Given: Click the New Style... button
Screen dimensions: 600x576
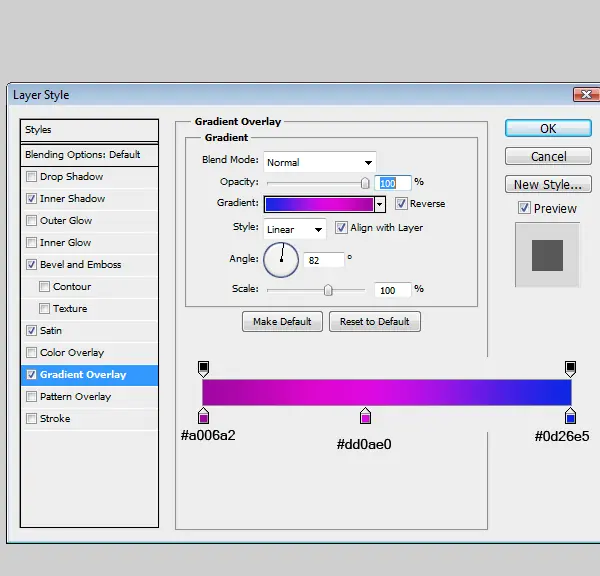Looking at the screenshot, I should click(548, 184).
